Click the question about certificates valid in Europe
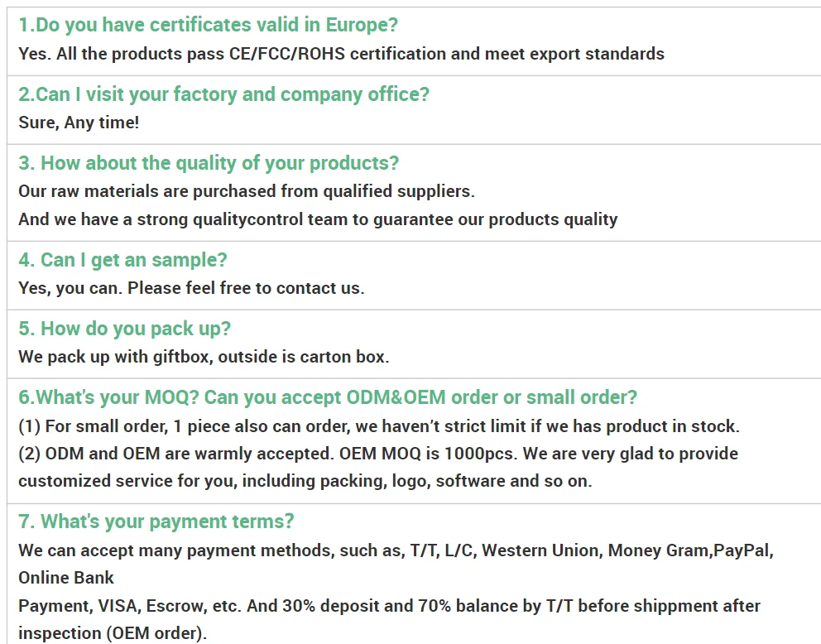The height and width of the screenshot is (644, 821). click(208, 25)
